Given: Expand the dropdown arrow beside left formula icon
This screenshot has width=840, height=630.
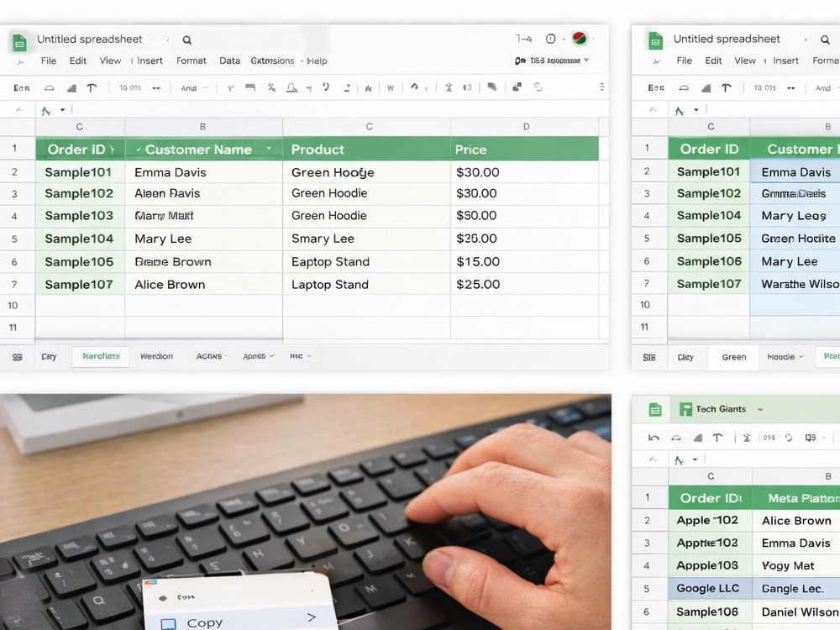Looking at the screenshot, I should tap(63, 110).
